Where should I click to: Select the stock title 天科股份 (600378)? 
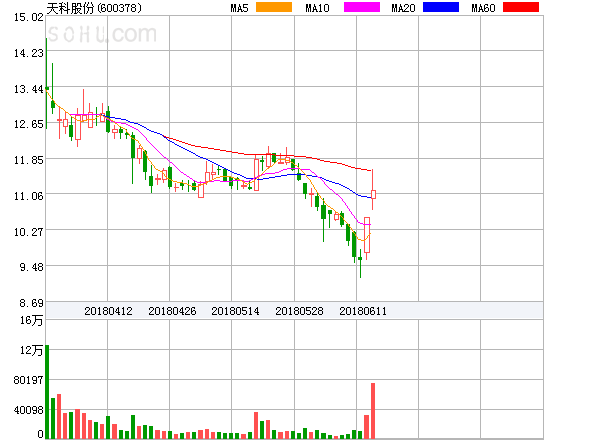(x=94, y=8)
